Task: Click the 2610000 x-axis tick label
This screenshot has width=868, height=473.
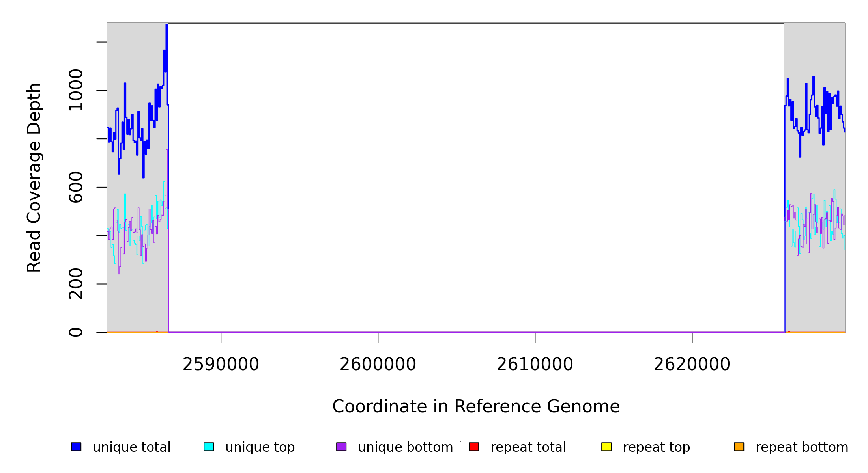Action: click(535, 365)
